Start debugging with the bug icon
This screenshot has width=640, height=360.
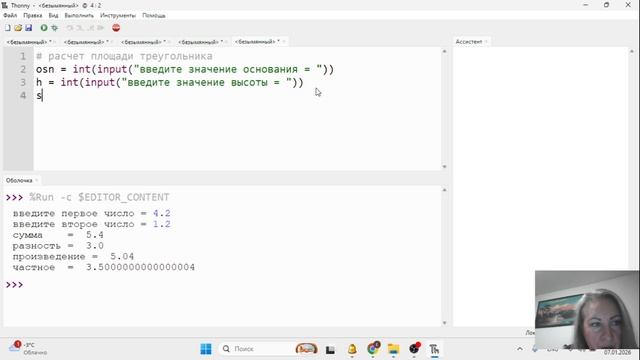click(54, 28)
